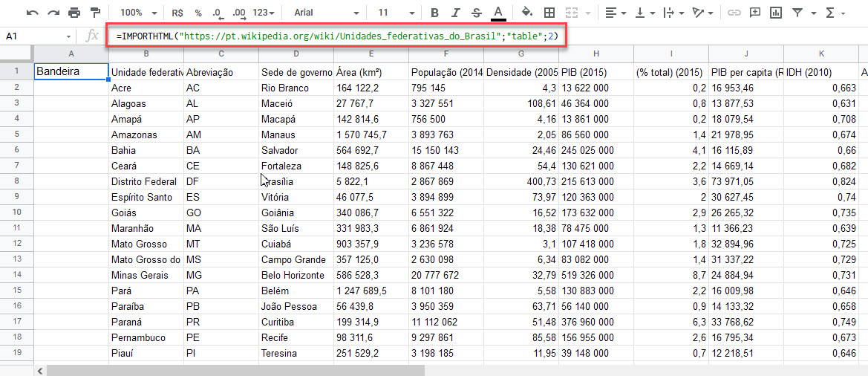
Task: Select the PIB (2015) header cell
Action: (596, 72)
